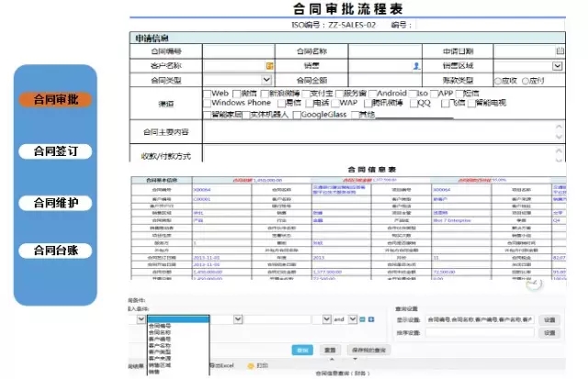Click the 排序设置 text field
The image size is (588, 379).
pyautogui.click(x=480, y=332)
